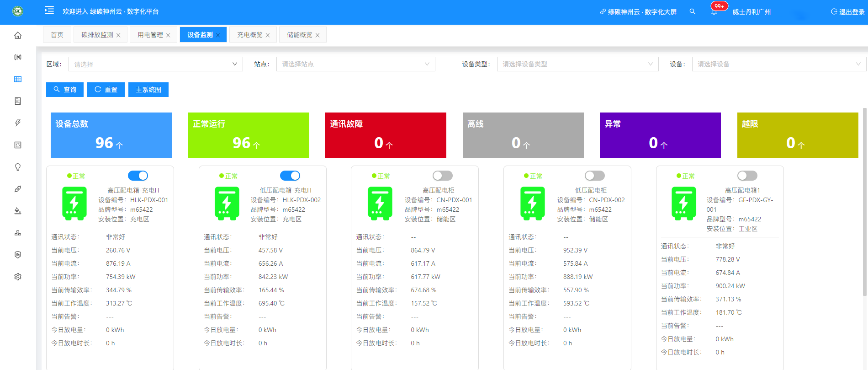
Task: Open the light bulb sidebar icon
Action: pyautogui.click(x=18, y=167)
